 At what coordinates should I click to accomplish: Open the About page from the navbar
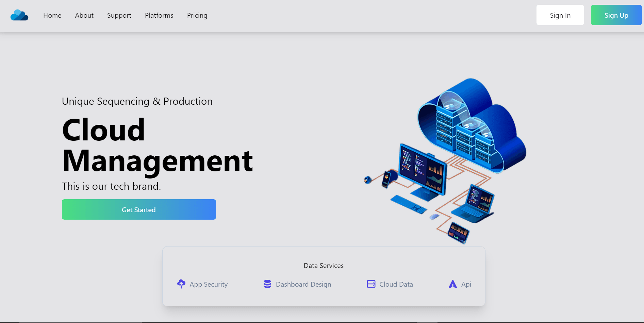(84, 15)
